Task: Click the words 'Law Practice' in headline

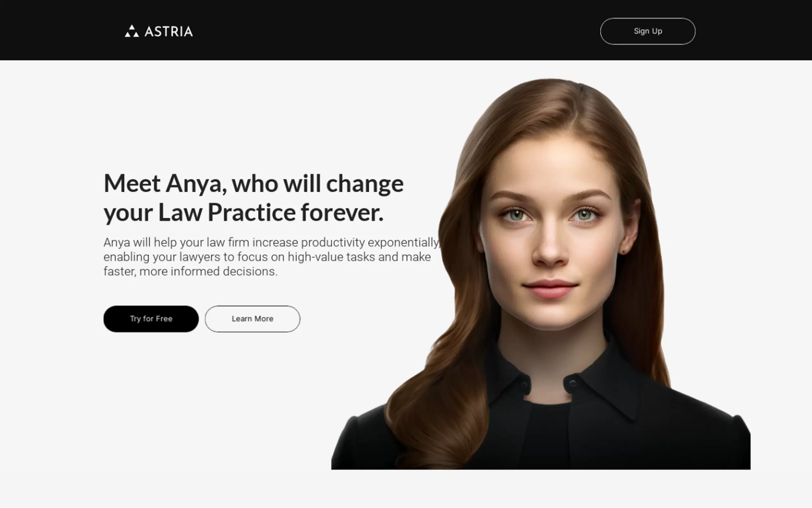Action: click(227, 213)
